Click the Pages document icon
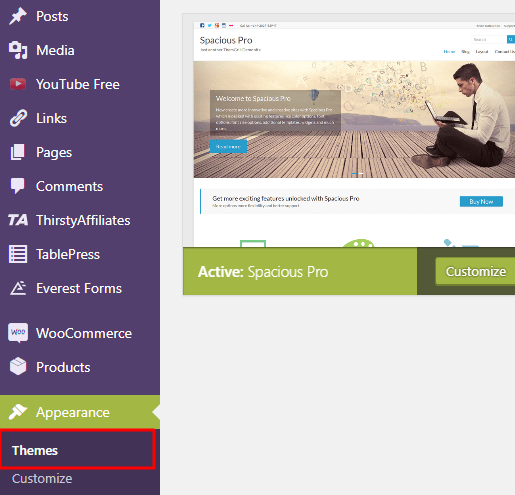The image size is (515, 495). (x=18, y=152)
